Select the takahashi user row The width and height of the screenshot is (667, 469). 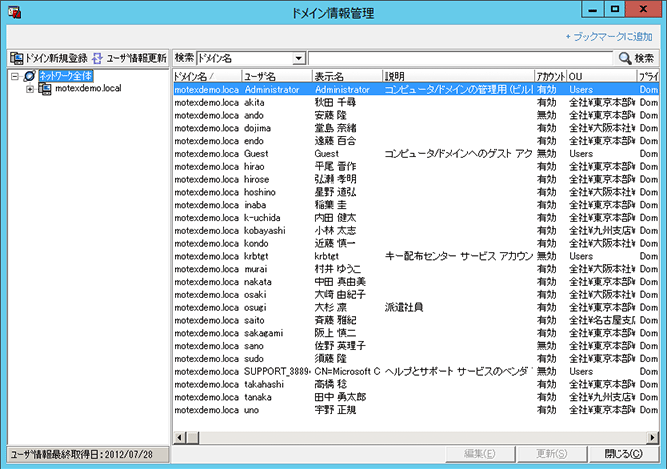[416, 384]
